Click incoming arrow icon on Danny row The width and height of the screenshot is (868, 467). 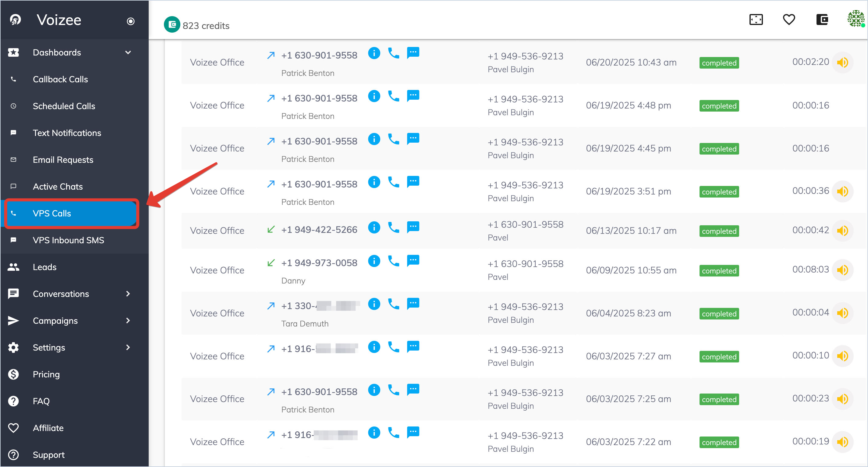[271, 263]
